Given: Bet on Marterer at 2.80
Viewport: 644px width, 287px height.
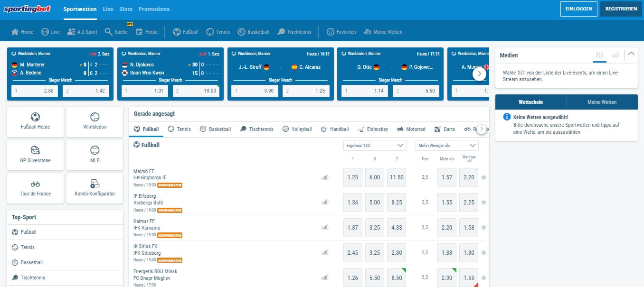Looking at the screenshot, I should (35, 91).
